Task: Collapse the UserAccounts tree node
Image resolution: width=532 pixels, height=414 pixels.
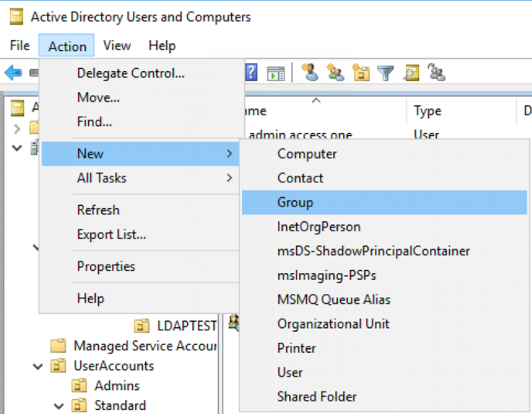Action: [x=38, y=366]
